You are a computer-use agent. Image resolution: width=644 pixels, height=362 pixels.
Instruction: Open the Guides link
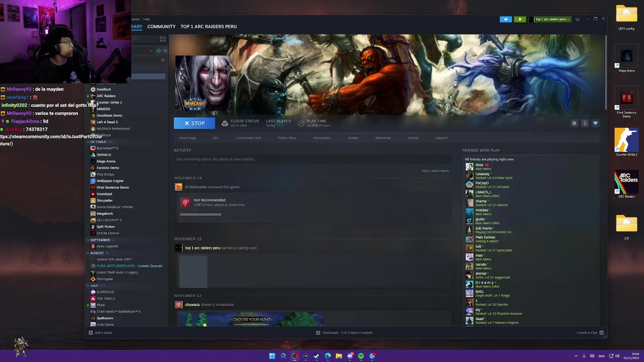[353, 138]
